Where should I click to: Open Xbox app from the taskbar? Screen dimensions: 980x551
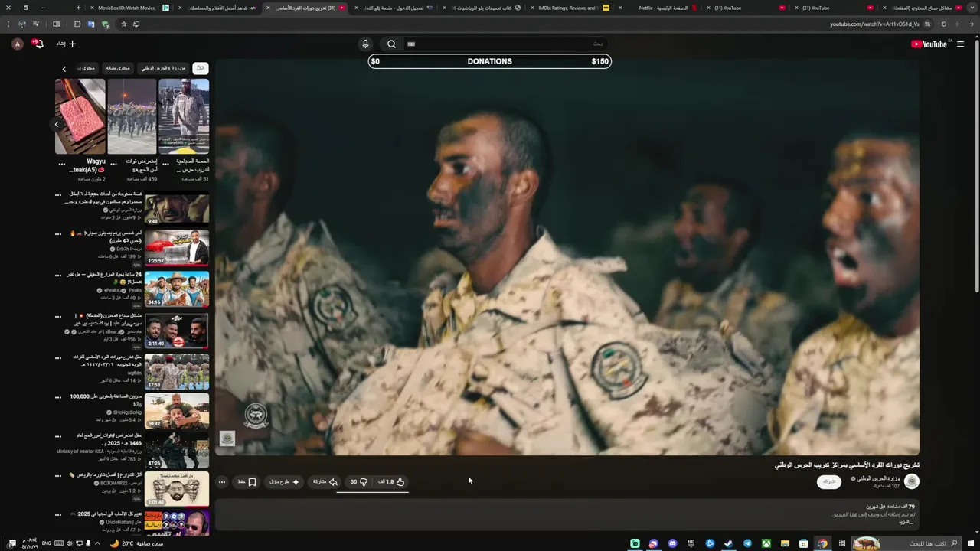[766, 543]
